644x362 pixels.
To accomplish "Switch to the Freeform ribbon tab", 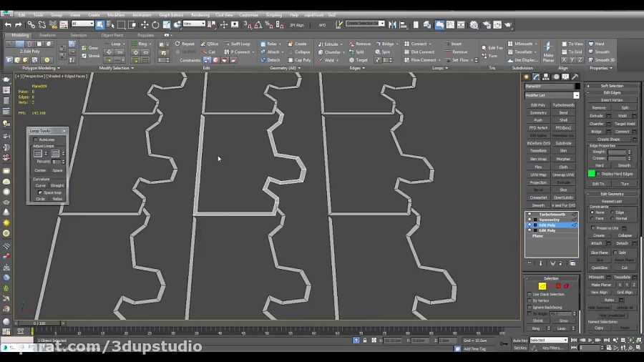I will tap(47, 35).
